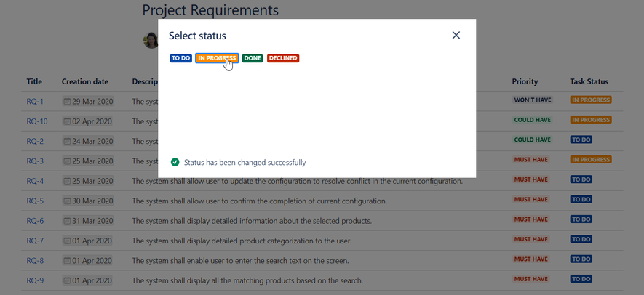Choose the DONE status in dialog
The height and width of the screenshot is (295, 644).
[x=253, y=58]
